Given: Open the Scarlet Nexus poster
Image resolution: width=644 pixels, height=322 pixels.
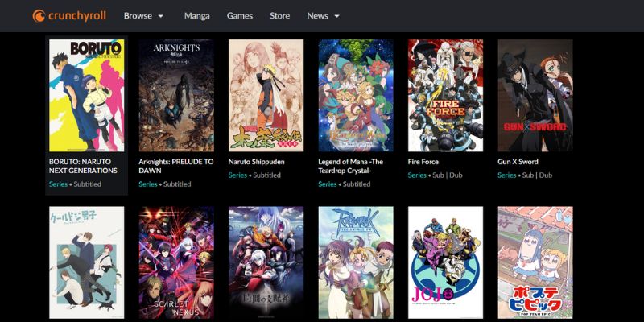Looking at the screenshot, I should tap(176, 263).
